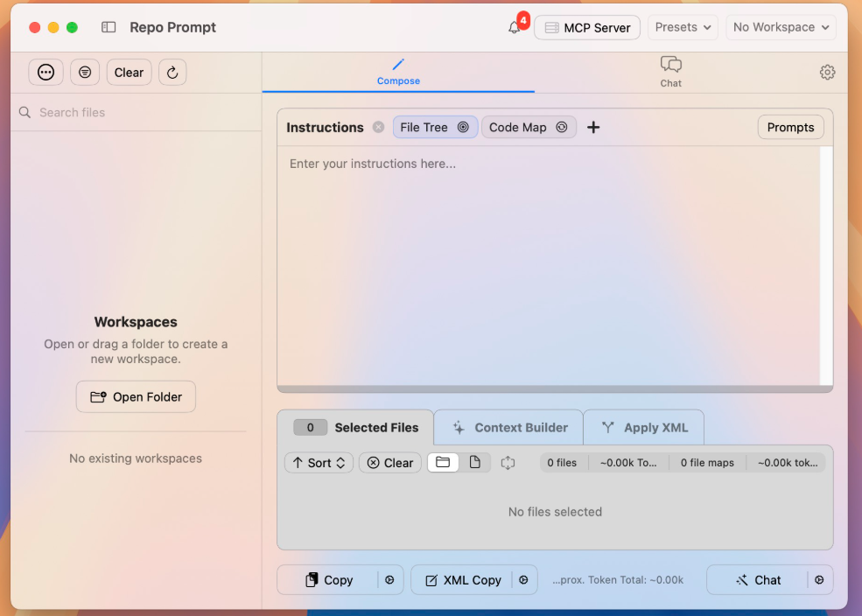This screenshot has width=862, height=616.
Task: Open the notifications bell
Action: click(x=515, y=28)
